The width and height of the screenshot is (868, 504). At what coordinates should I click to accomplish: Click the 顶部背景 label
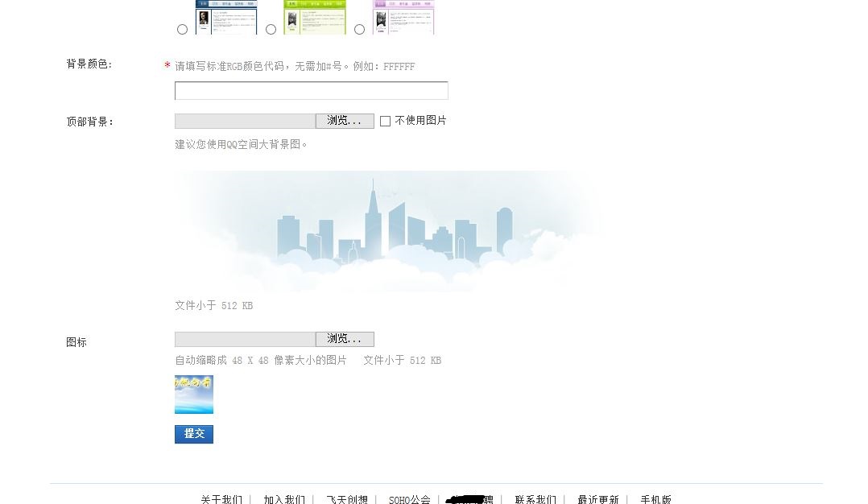point(89,122)
